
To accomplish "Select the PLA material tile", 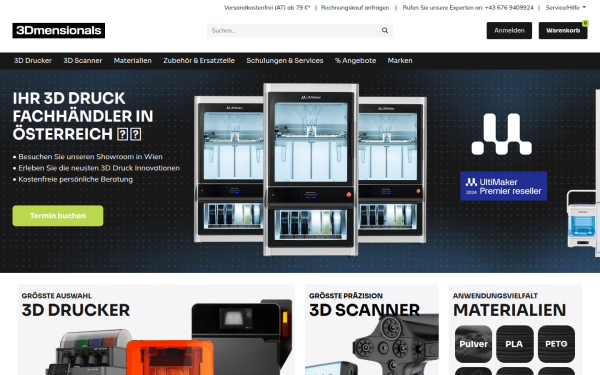I will (x=515, y=344).
